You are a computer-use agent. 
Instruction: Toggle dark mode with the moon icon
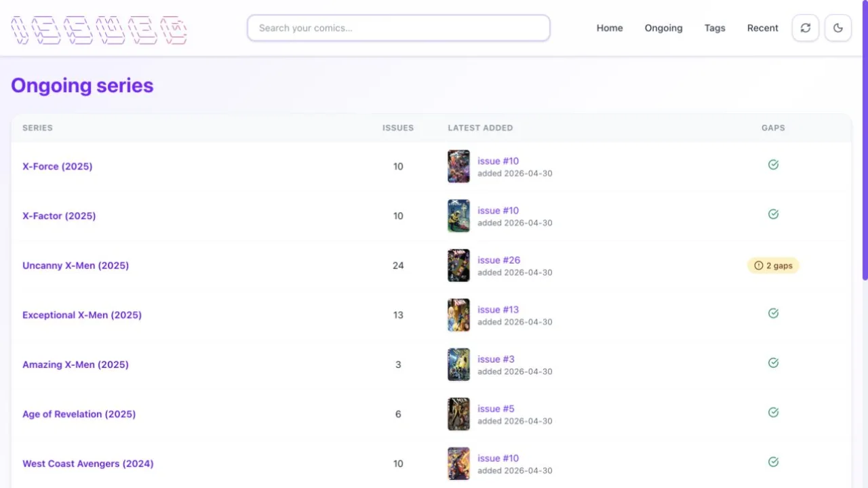pos(838,28)
